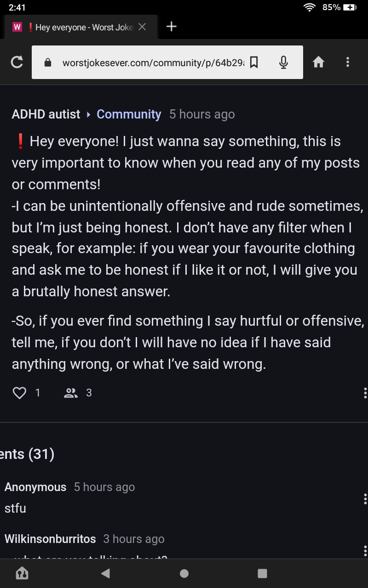Reload the page with refresh icon
The width and height of the screenshot is (368, 588).
(17, 62)
